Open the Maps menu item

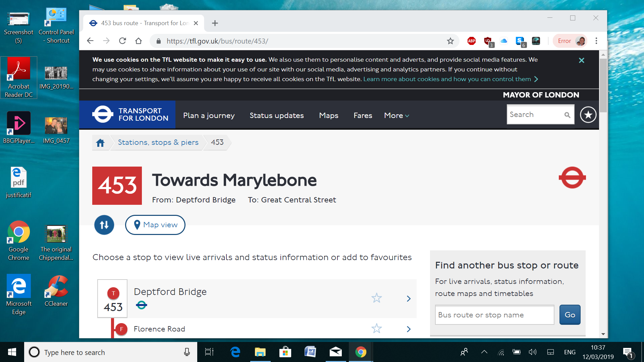click(329, 115)
